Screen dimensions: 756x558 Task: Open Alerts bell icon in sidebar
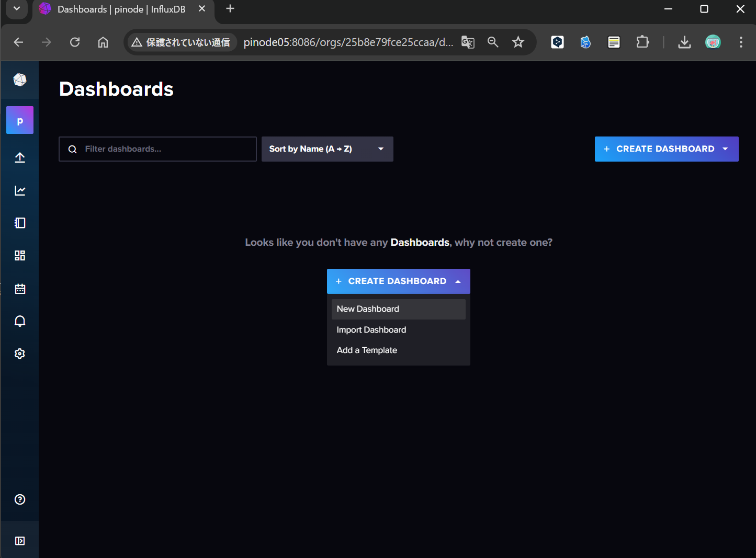pyautogui.click(x=20, y=321)
